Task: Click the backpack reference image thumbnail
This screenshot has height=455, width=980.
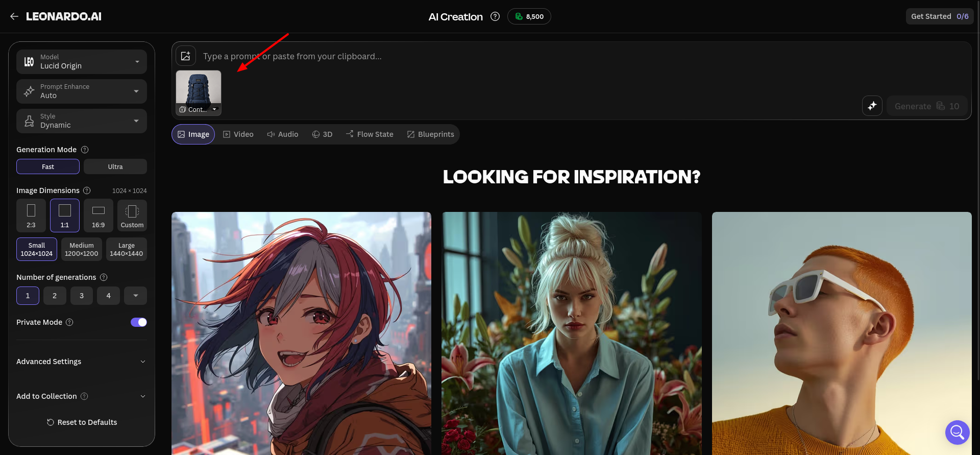Action: coord(199,88)
